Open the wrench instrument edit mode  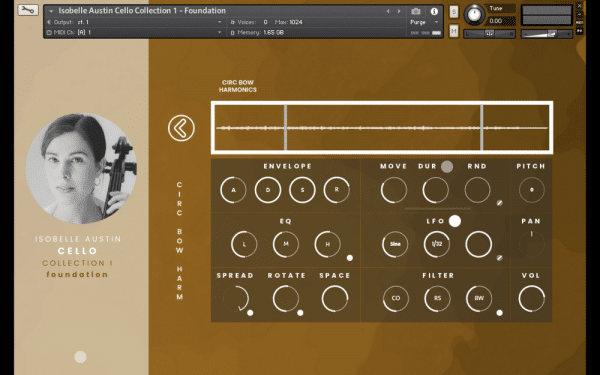(28, 10)
